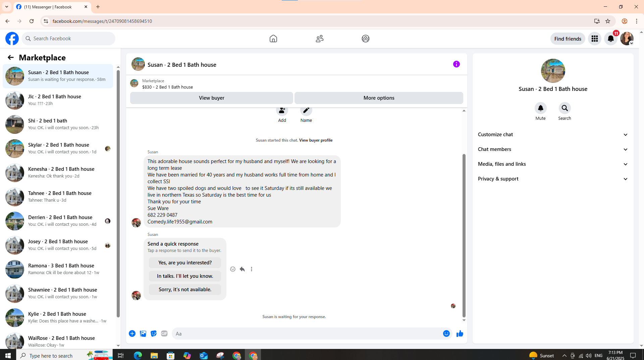This screenshot has width=644, height=360.
Task: Toggle the conversation information panel
Action: pyautogui.click(x=457, y=64)
